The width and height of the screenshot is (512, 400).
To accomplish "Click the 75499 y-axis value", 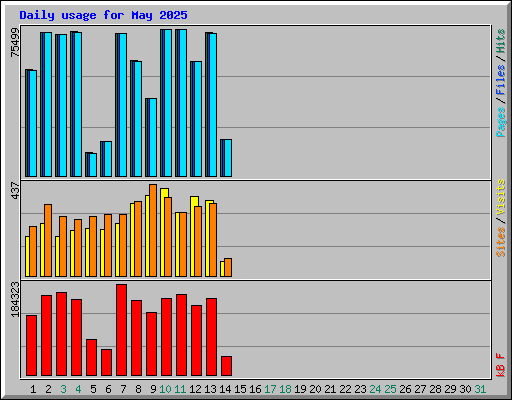I will coord(15,42).
